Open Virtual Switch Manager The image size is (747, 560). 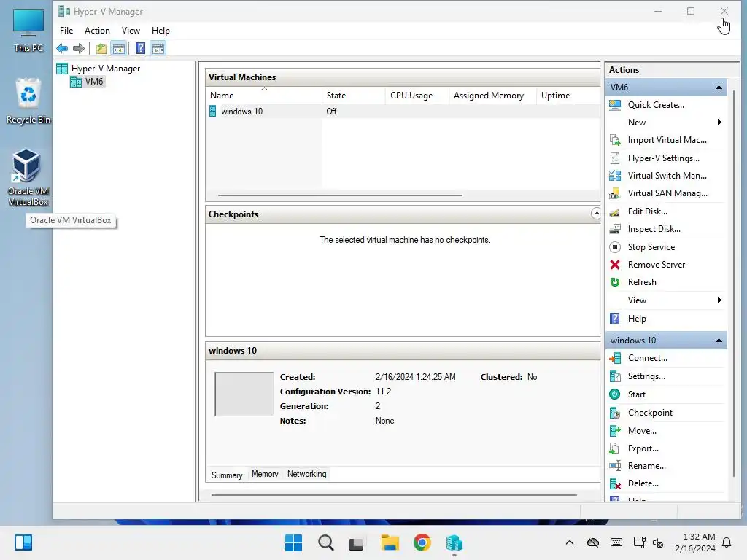click(x=666, y=176)
